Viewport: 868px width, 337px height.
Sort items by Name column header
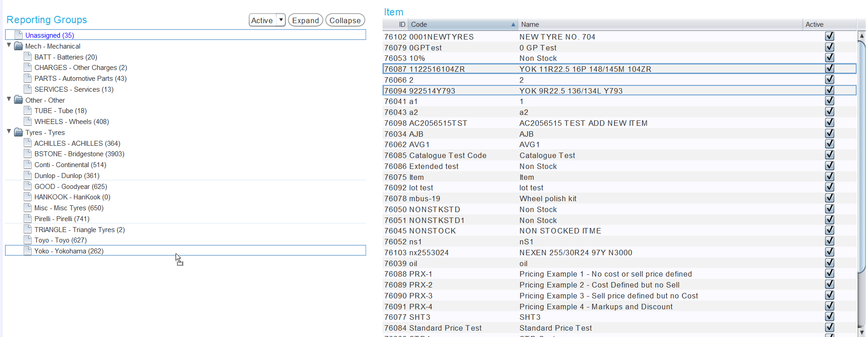[660, 25]
